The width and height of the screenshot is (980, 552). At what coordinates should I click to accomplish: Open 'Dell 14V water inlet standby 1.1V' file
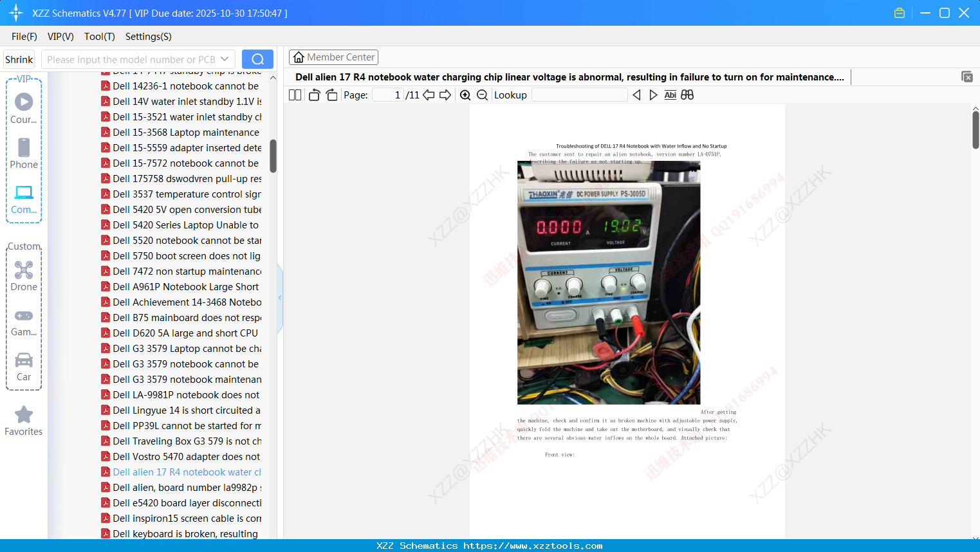[181, 102]
